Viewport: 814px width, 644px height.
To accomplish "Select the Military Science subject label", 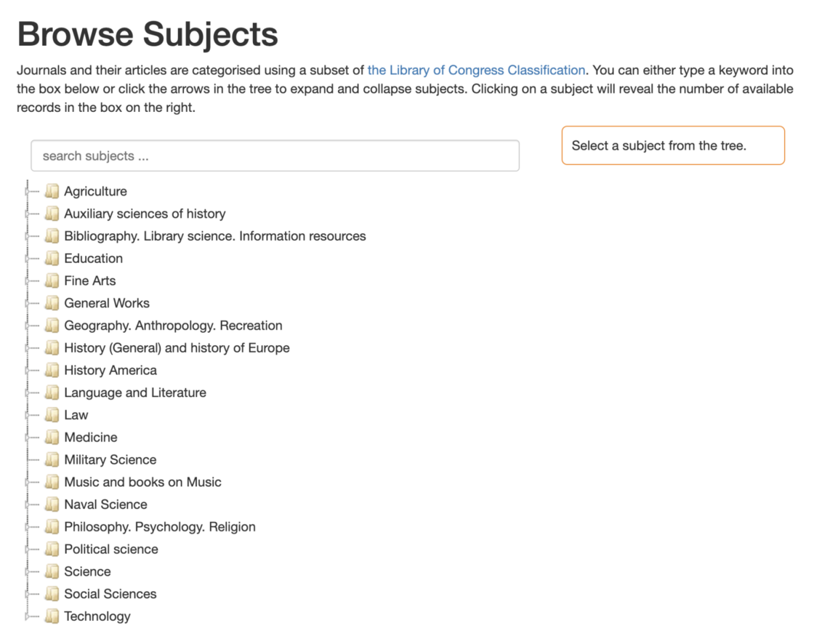I will 110,459.
